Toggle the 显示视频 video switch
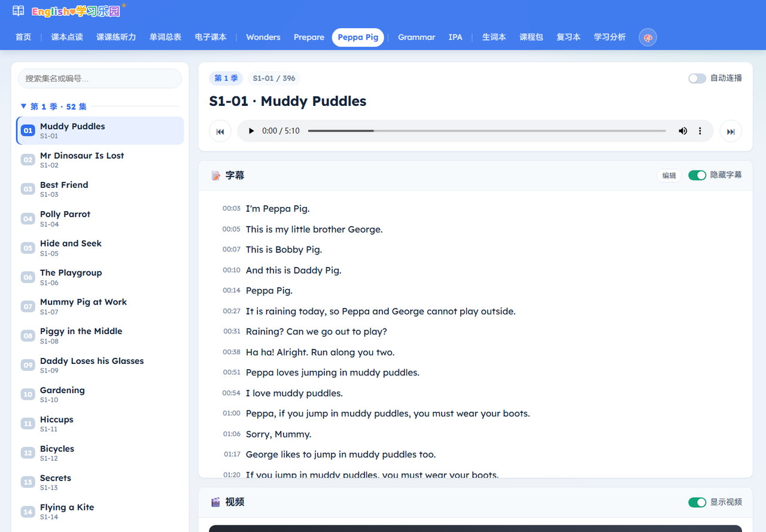This screenshot has width=766, height=532. tap(697, 502)
